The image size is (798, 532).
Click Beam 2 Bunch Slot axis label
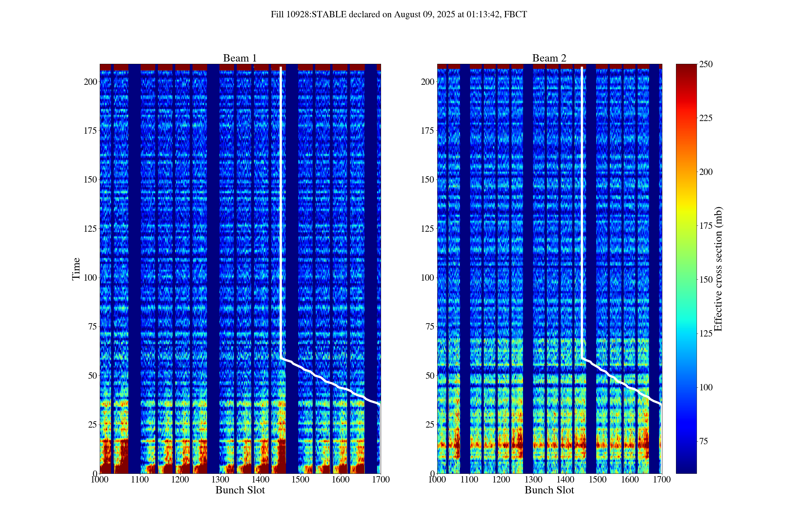(x=549, y=490)
